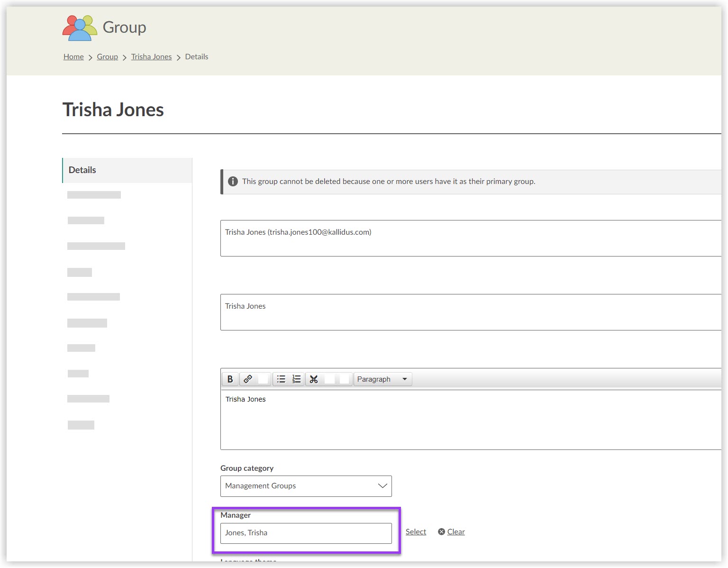Expand the breadcrumb chevron after Trisha Jones
Image resolution: width=728 pixels, height=568 pixels.
click(x=178, y=57)
